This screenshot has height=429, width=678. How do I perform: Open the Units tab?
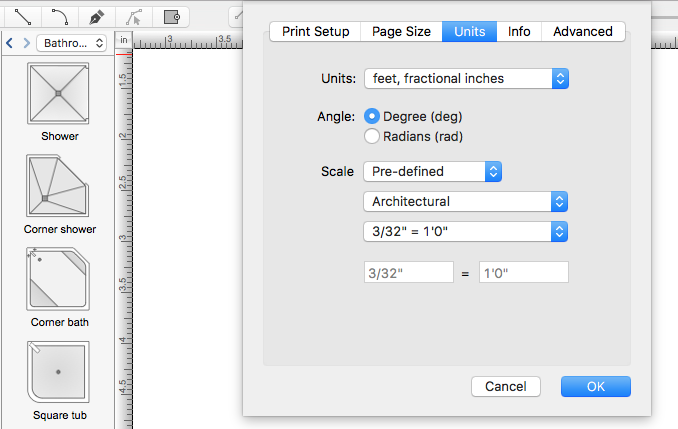click(470, 32)
